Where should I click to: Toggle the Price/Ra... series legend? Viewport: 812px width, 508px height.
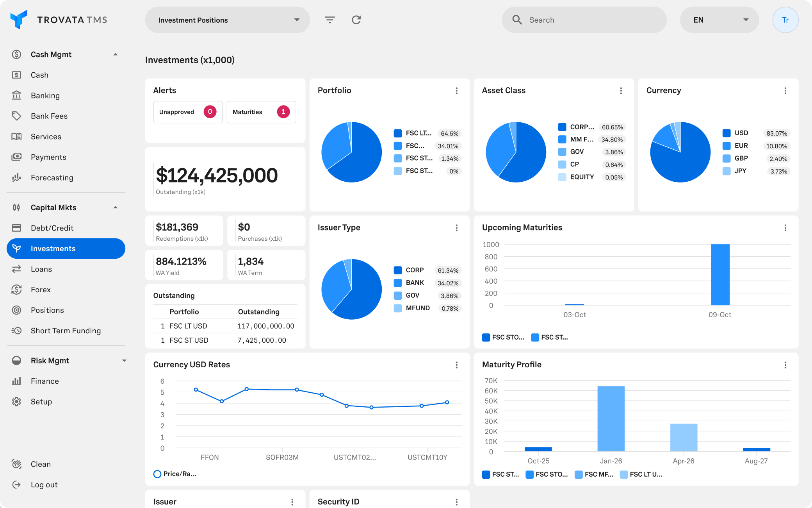point(175,474)
